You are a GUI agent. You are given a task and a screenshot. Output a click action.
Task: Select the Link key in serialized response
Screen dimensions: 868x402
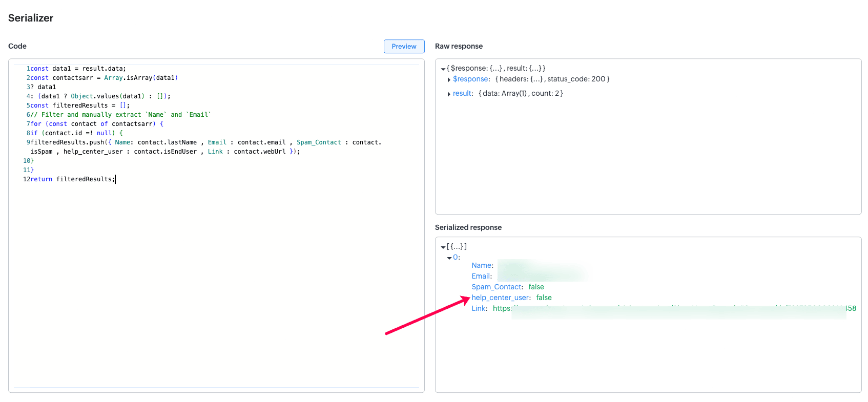click(479, 308)
